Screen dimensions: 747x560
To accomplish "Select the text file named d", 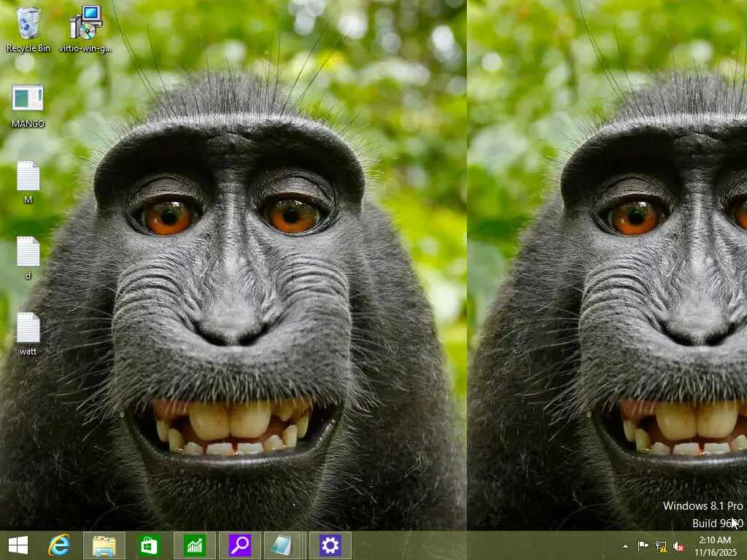I will 28,259.
